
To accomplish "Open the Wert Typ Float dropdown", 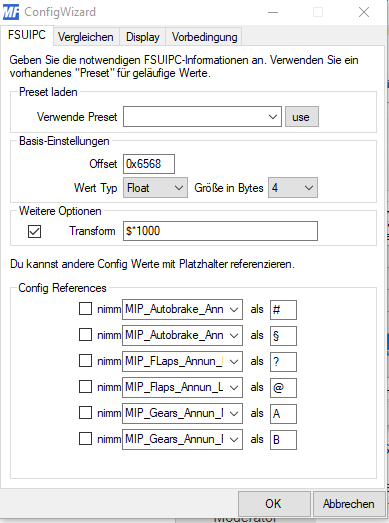I will (x=155, y=188).
